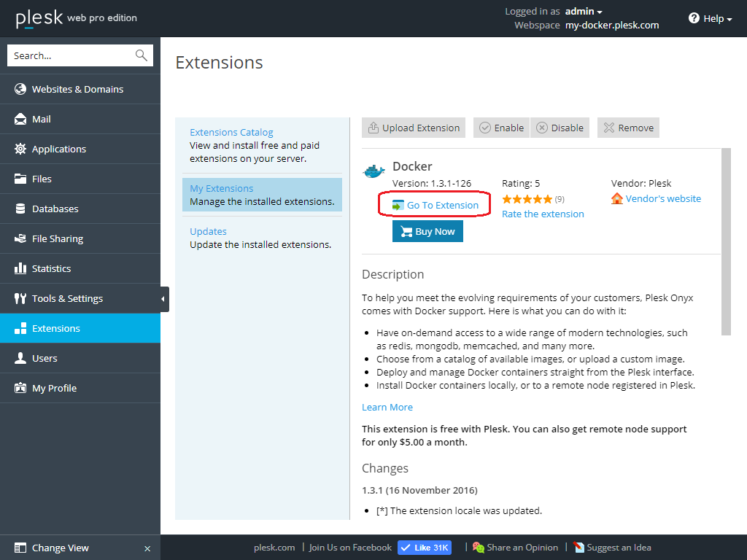Click the Learn More link
Image resolution: width=747 pixels, height=560 pixels.
click(387, 407)
